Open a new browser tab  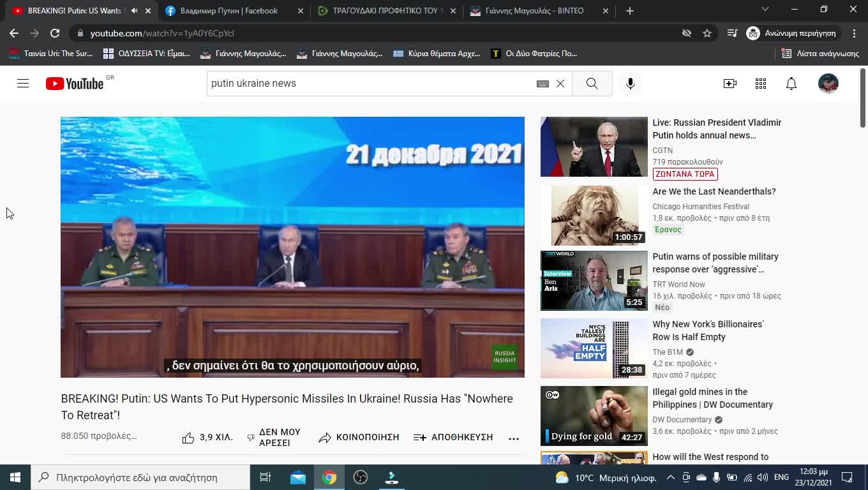coord(630,11)
